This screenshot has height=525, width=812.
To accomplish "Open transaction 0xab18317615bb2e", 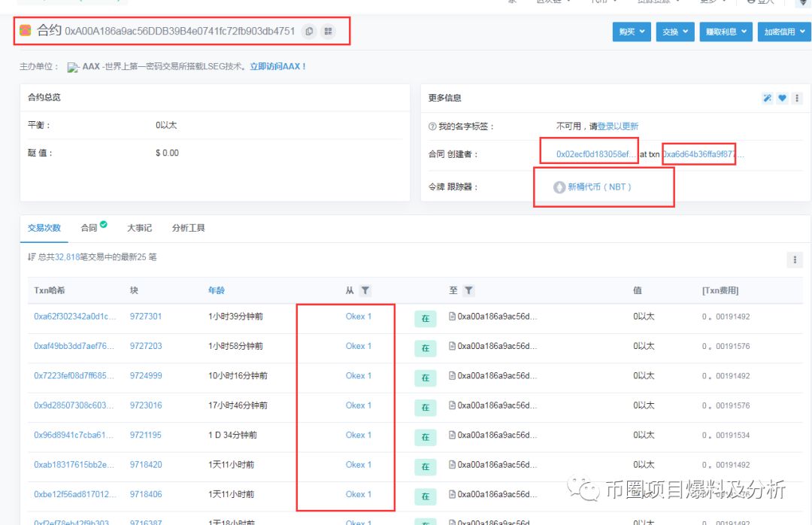I will [74, 464].
